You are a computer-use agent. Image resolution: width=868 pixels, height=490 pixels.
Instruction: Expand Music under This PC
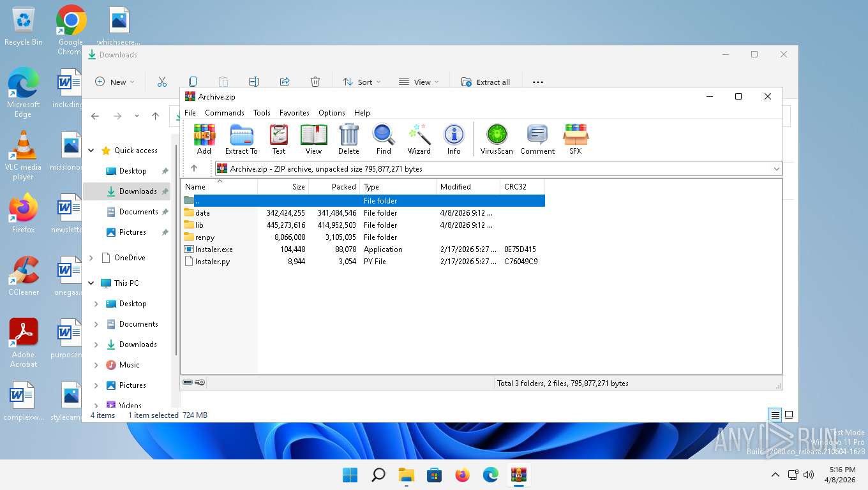click(96, 365)
